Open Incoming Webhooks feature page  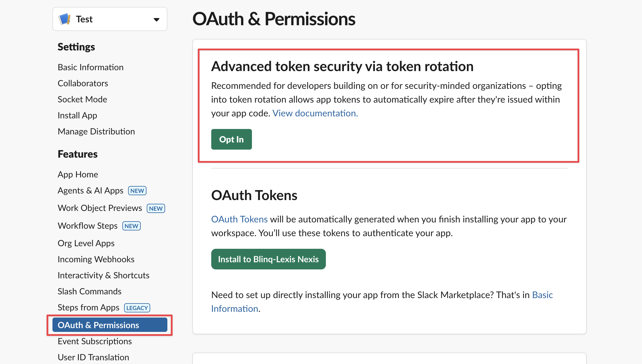click(x=96, y=259)
